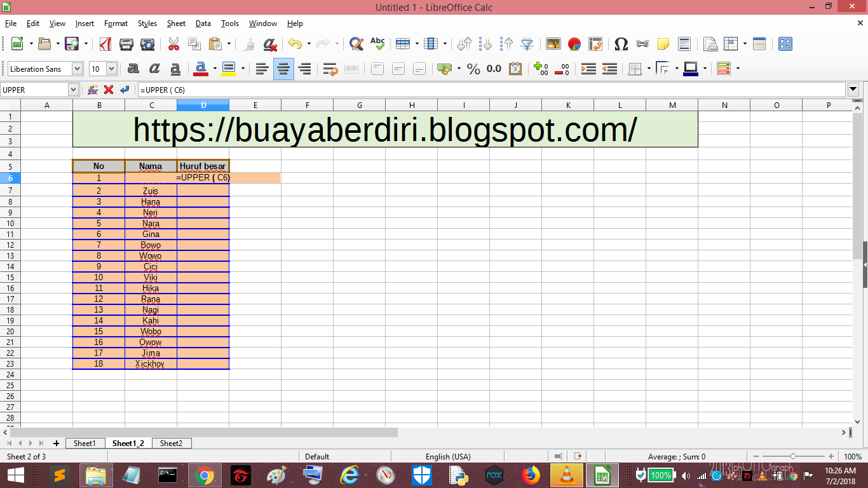The width and height of the screenshot is (868, 488).
Task: Accept the formula with the green checkmark
Action: pos(124,90)
